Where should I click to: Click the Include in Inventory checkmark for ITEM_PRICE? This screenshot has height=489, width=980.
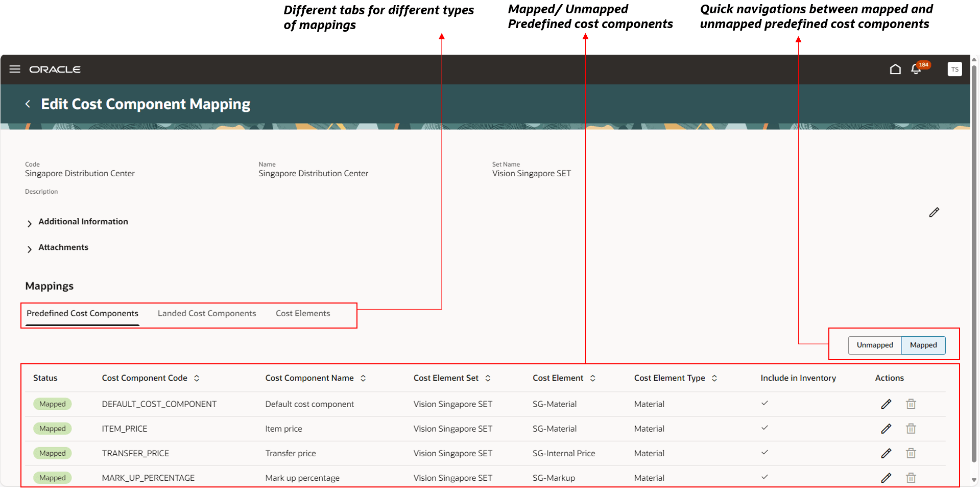tap(764, 428)
